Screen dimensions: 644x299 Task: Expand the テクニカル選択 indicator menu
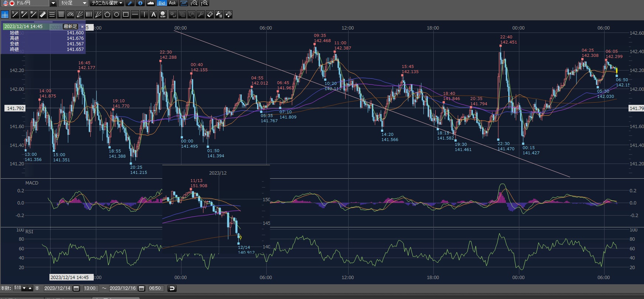tap(107, 3)
